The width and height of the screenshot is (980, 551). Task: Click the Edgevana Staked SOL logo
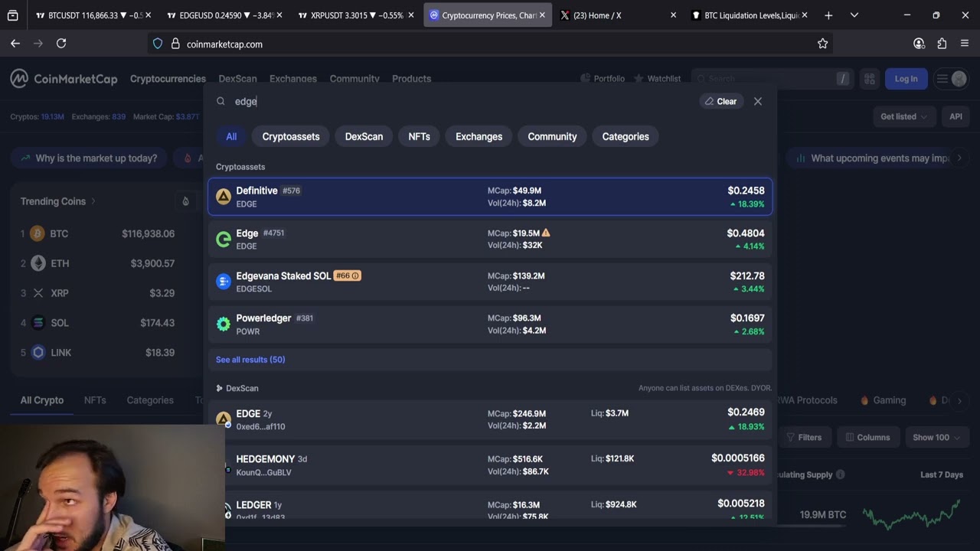click(224, 282)
